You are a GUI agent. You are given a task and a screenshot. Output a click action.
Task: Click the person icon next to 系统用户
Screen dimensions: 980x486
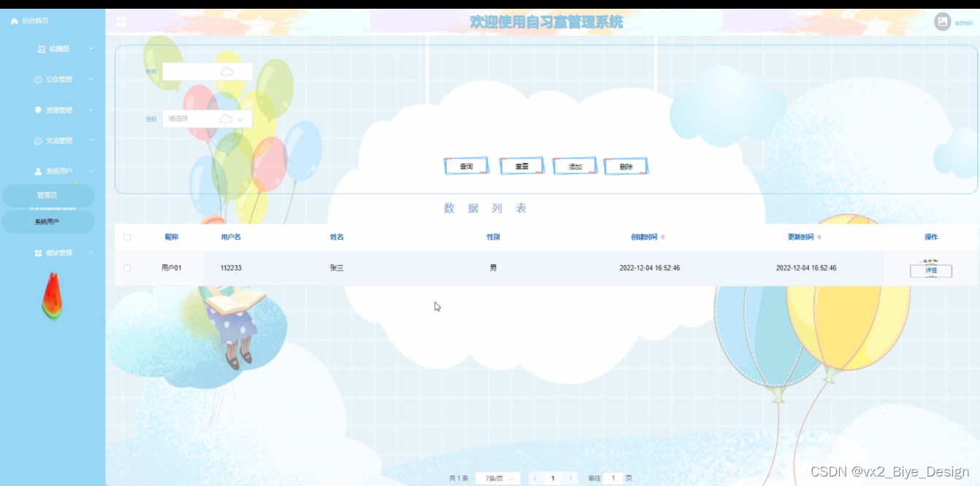38,171
